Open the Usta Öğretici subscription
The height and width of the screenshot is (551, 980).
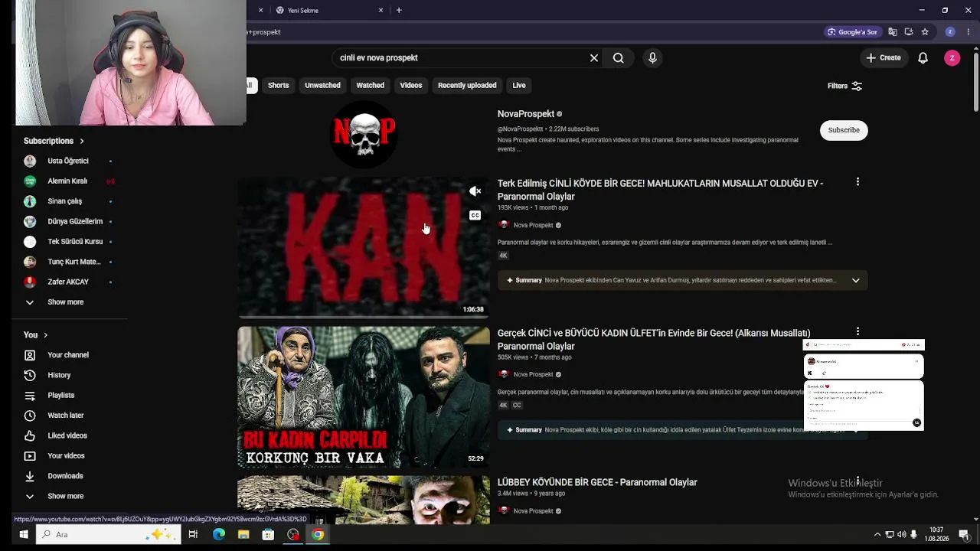click(69, 161)
